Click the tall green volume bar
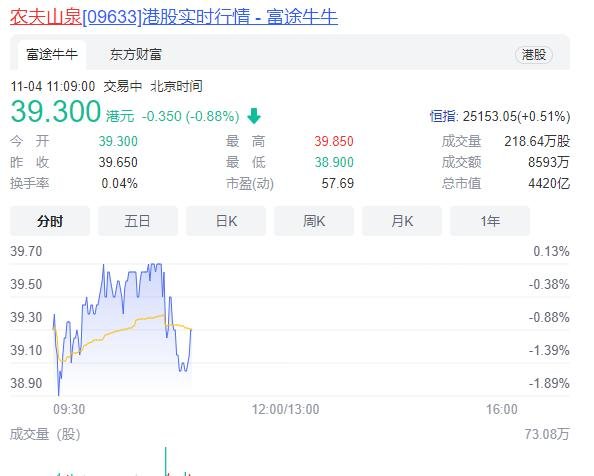Viewport: 594px width, 476px height. click(x=166, y=461)
